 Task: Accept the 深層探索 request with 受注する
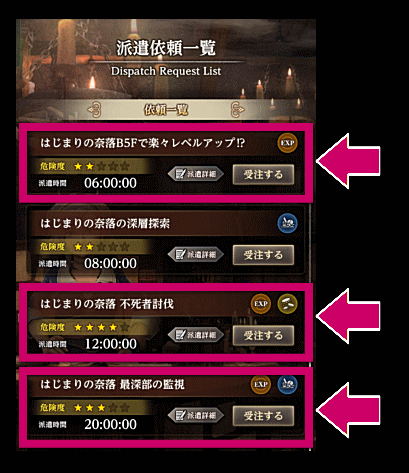(x=263, y=255)
